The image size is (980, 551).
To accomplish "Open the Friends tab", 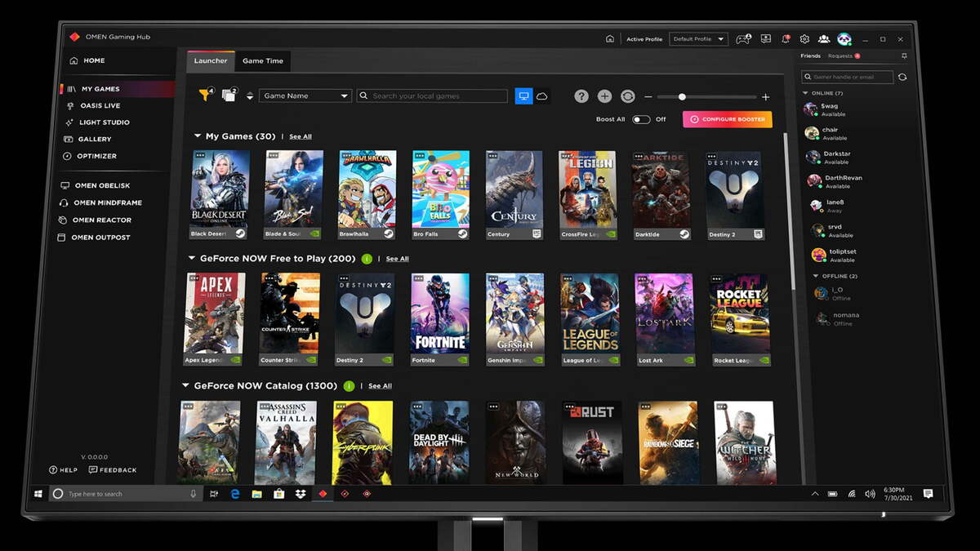I will [x=810, y=56].
